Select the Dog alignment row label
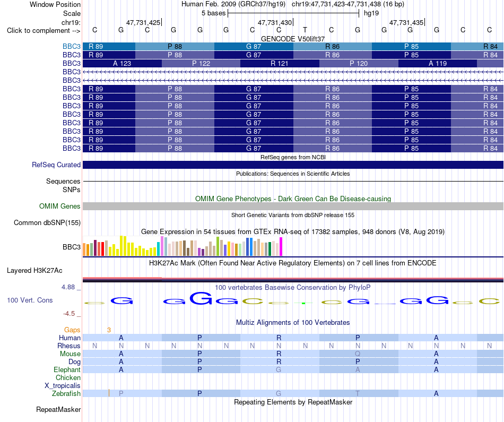504x422 pixels. (x=74, y=362)
